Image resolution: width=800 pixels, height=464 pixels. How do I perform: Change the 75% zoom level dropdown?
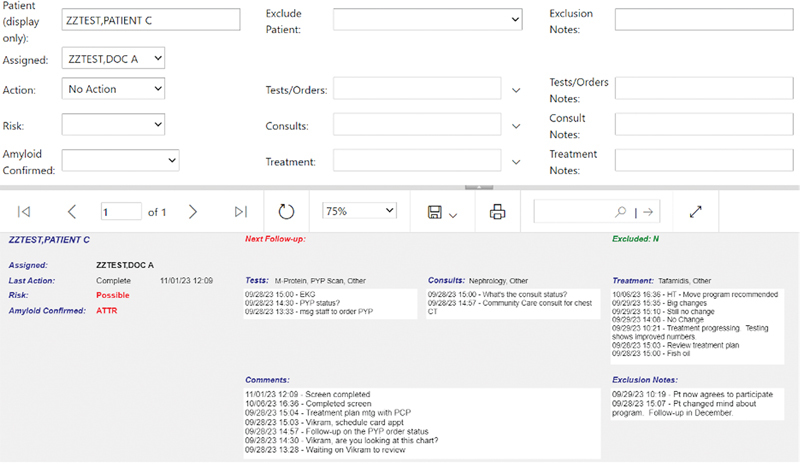359,211
